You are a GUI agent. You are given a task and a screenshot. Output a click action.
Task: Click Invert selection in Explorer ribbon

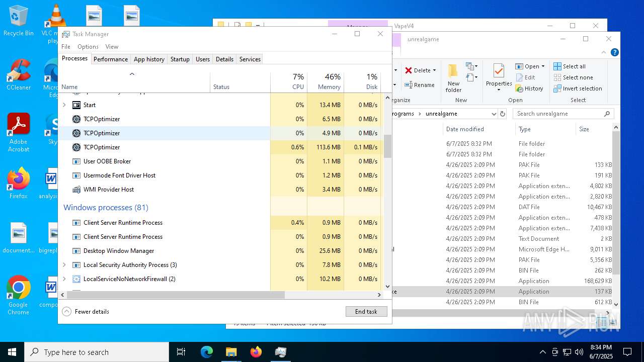click(578, 88)
